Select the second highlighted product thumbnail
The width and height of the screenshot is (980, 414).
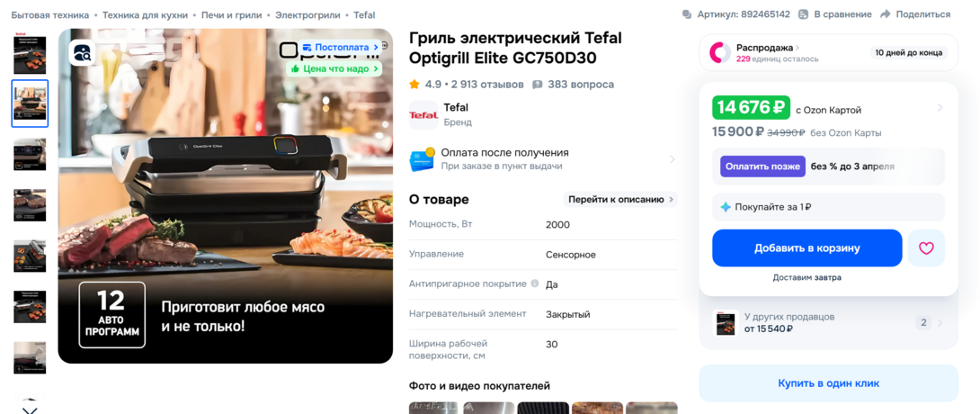(x=30, y=103)
